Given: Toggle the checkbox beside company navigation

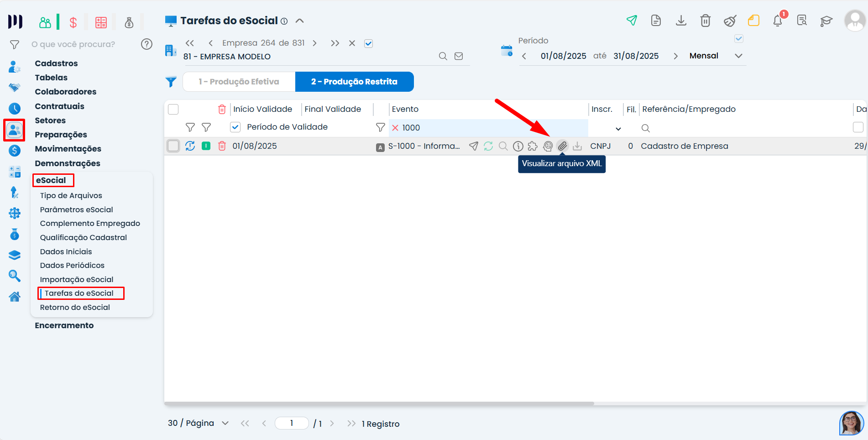Looking at the screenshot, I should tap(368, 43).
